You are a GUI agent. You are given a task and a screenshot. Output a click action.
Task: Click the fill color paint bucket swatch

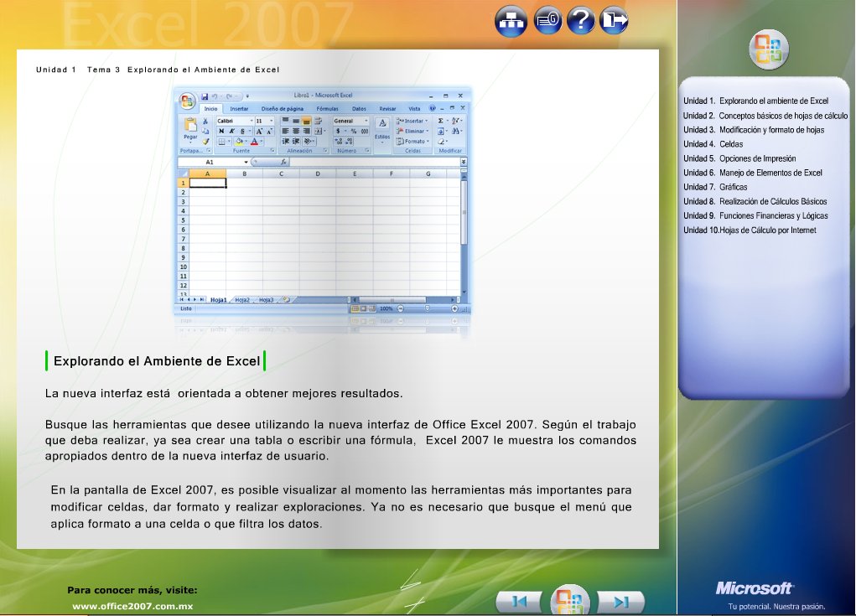[x=239, y=142]
